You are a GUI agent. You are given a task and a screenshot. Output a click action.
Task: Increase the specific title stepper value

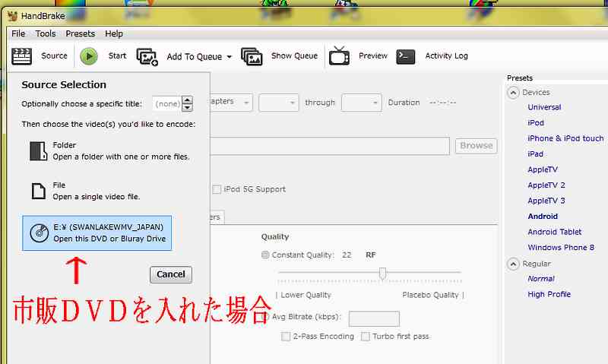[x=187, y=100]
